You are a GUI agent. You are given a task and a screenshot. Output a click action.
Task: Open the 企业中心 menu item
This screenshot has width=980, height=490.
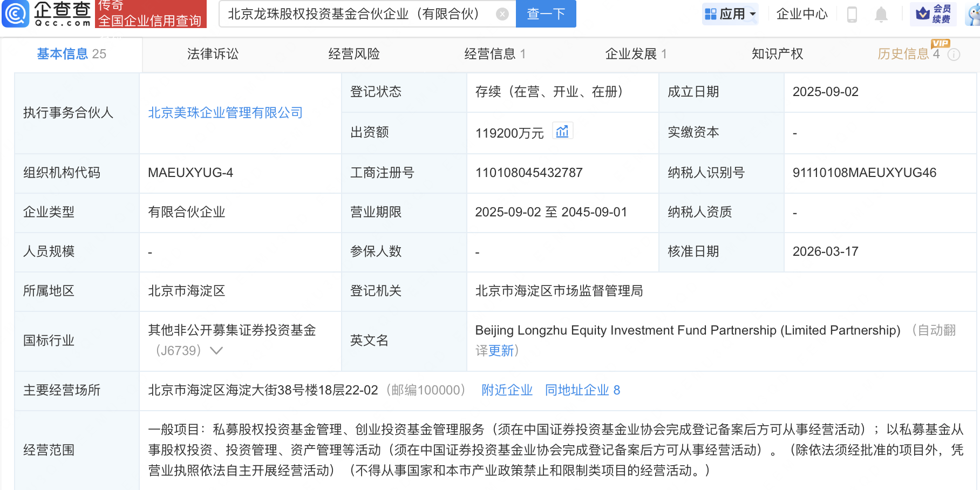[x=802, y=14]
